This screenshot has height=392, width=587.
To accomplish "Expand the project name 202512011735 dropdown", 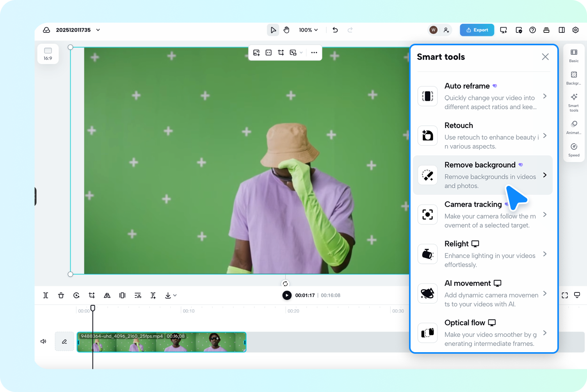I will 98,30.
